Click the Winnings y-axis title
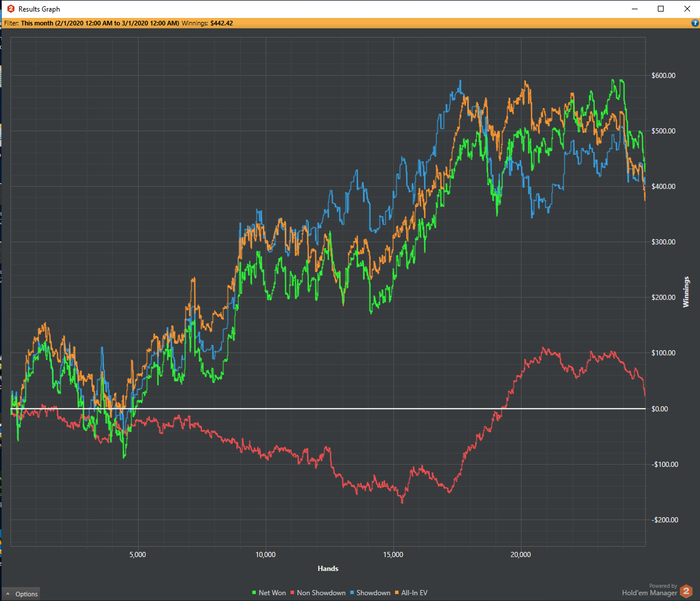700x601 pixels. pos(686,292)
